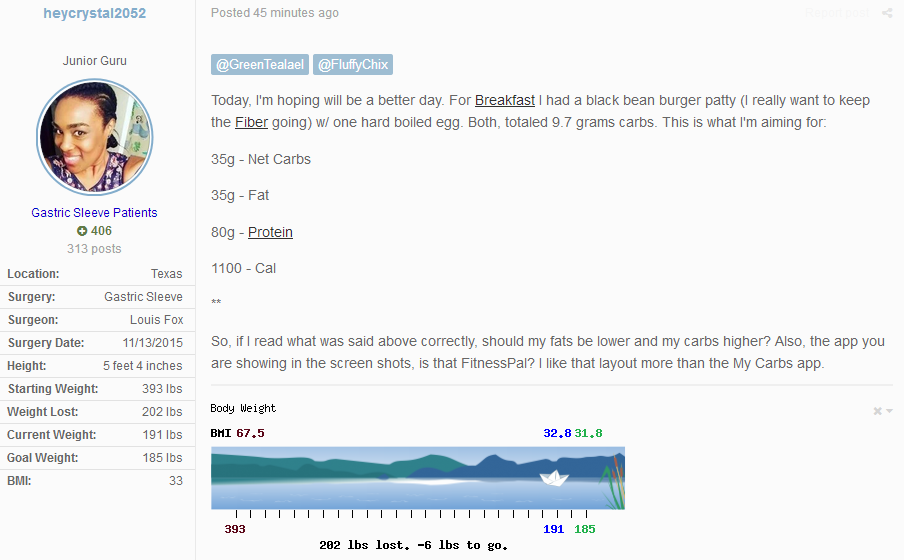The width and height of the screenshot is (904, 560).
Task: Click the 313 posts count
Action: (x=94, y=249)
